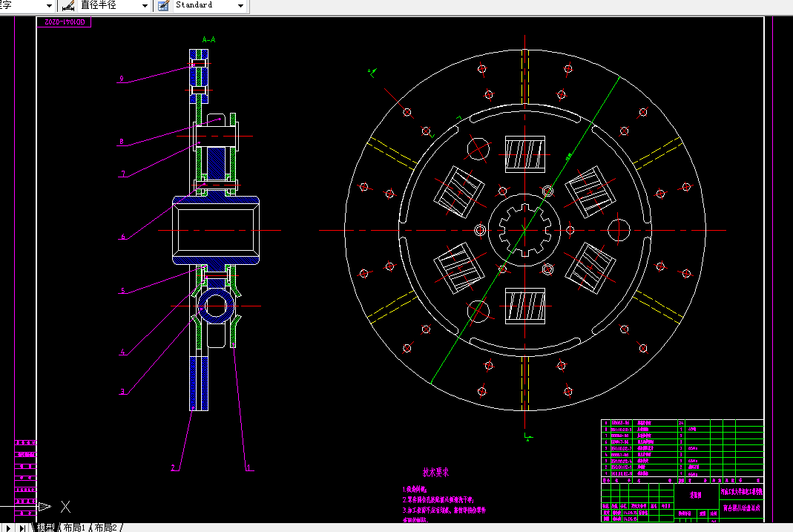The width and height of the screenshot is (793, 532).
Task: Select part callout number 9
Action: click(122, 79)
